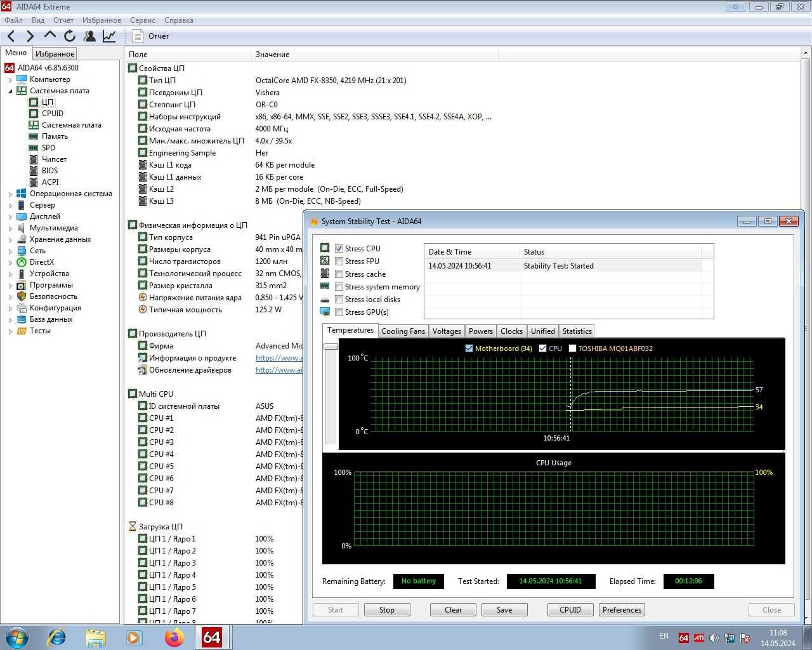Expand the Программы tree node
The image size is (812, 650).
[x=10, y=286]
